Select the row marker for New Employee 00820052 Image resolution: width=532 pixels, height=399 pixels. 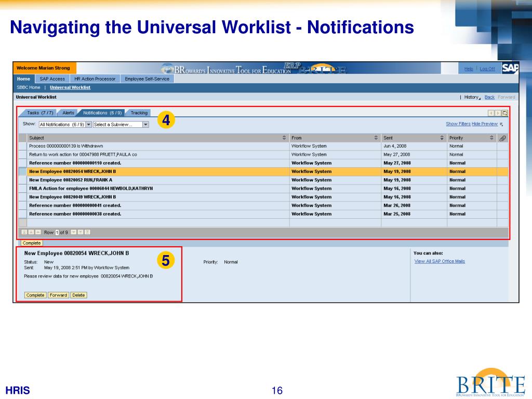point(23,180)
